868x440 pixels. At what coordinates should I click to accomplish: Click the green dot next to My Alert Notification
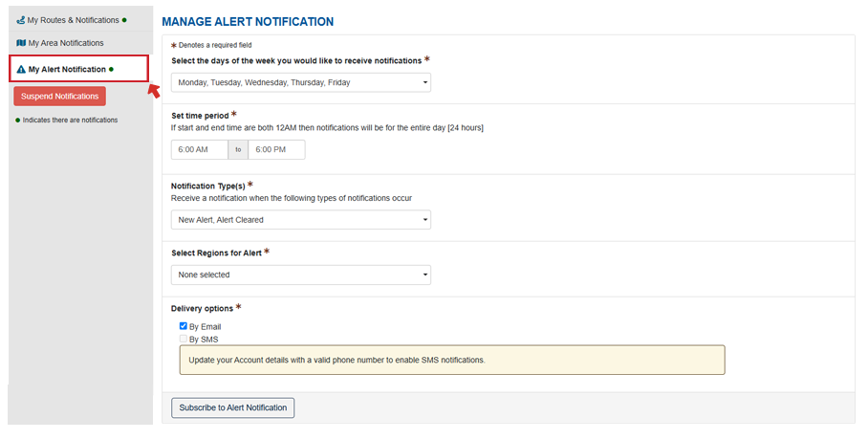pyautogui.click(x=111, y=69)
